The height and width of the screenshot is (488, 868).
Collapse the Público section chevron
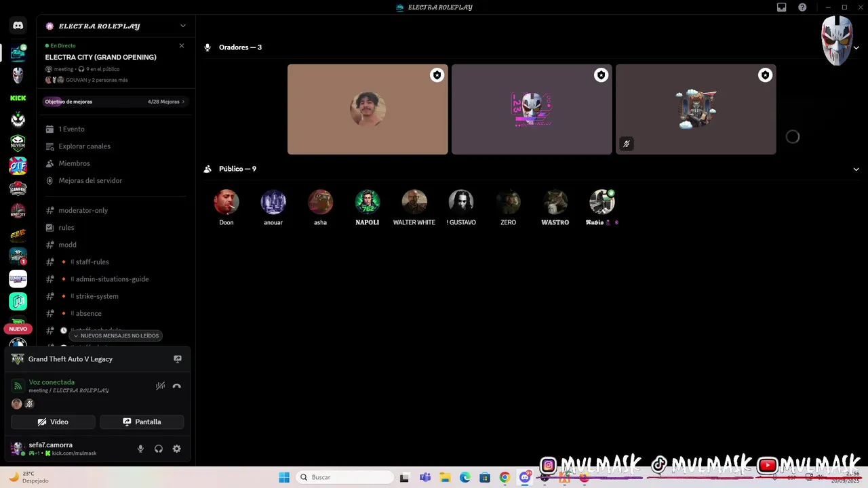(x=856, y=169)
